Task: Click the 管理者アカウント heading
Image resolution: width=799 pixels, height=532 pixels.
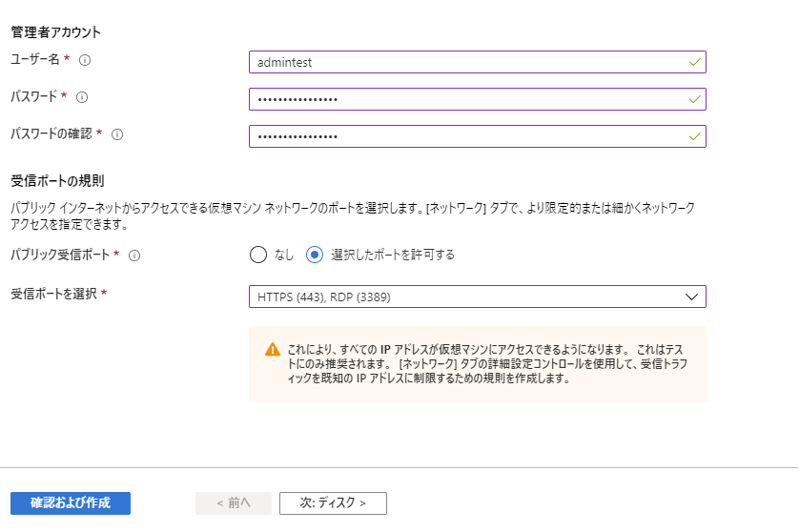Action: (56, 32)
